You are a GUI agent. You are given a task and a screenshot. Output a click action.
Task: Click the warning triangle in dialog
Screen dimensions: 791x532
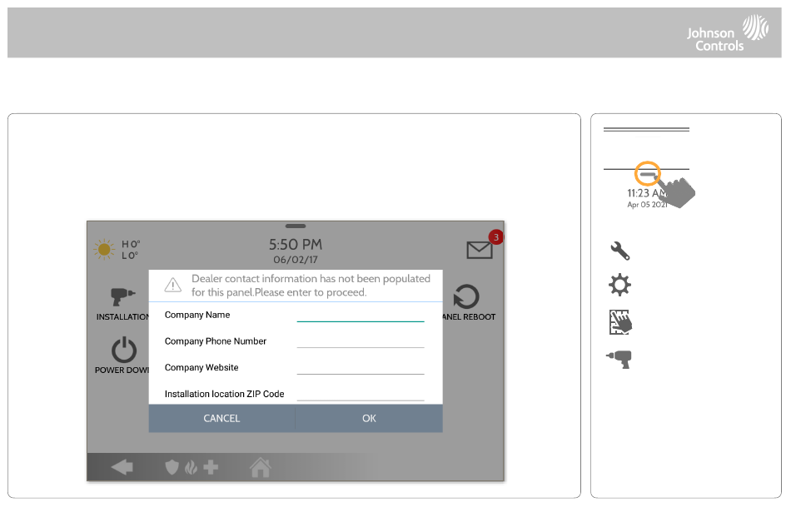click(173, 285)
